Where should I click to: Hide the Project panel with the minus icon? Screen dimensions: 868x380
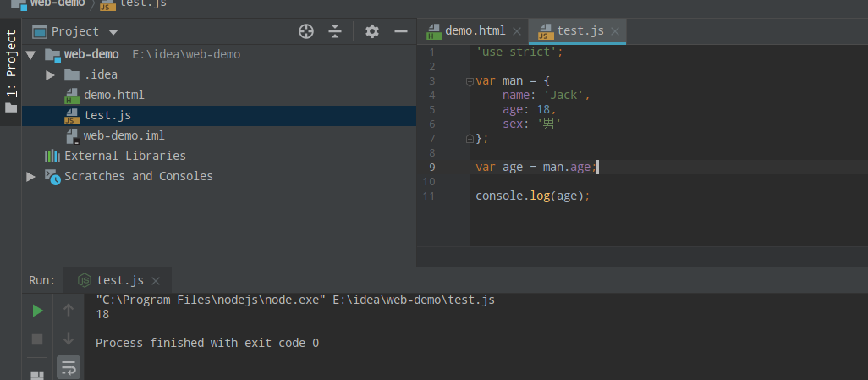[x=401, y=31]
